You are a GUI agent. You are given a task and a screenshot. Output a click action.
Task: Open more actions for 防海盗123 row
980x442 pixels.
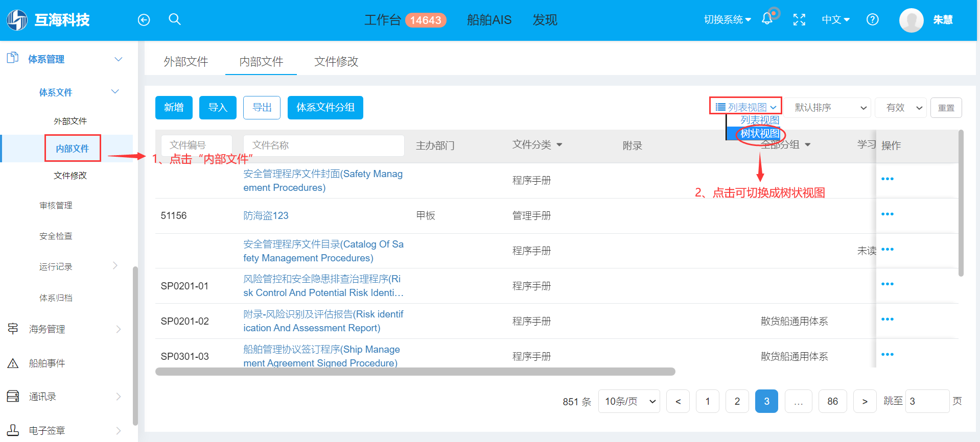(888, 214)
